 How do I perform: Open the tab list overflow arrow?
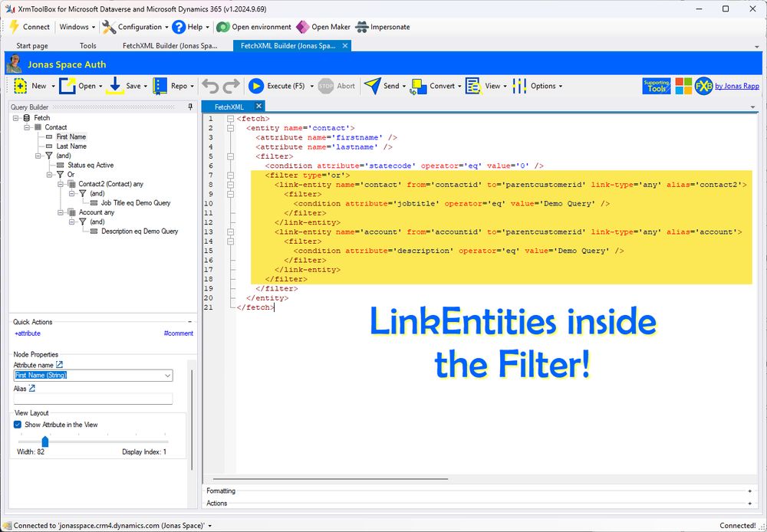[757, 47]
